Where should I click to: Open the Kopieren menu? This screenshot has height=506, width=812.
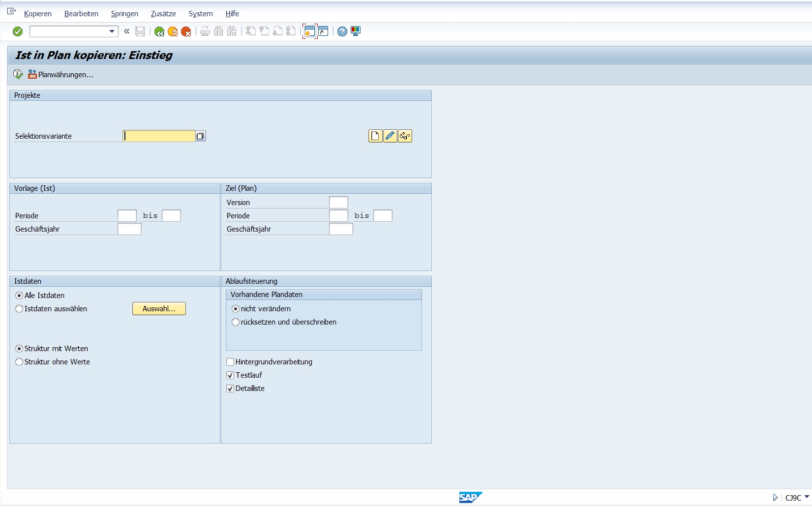click(38, 14)
